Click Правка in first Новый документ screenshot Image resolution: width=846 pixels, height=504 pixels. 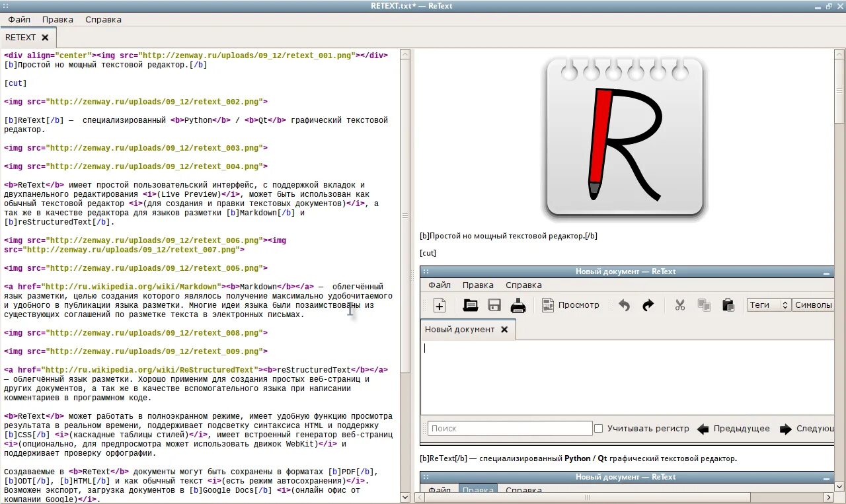478,285
